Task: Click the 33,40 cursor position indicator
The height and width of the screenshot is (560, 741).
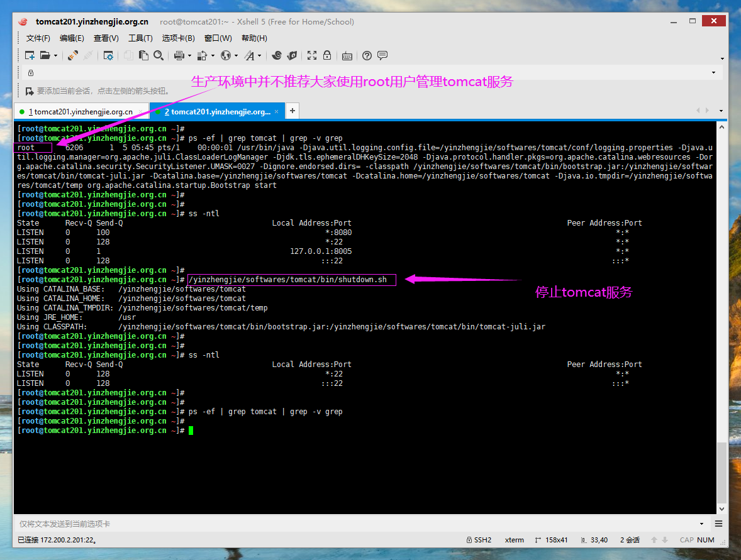Action: point(594,540)
